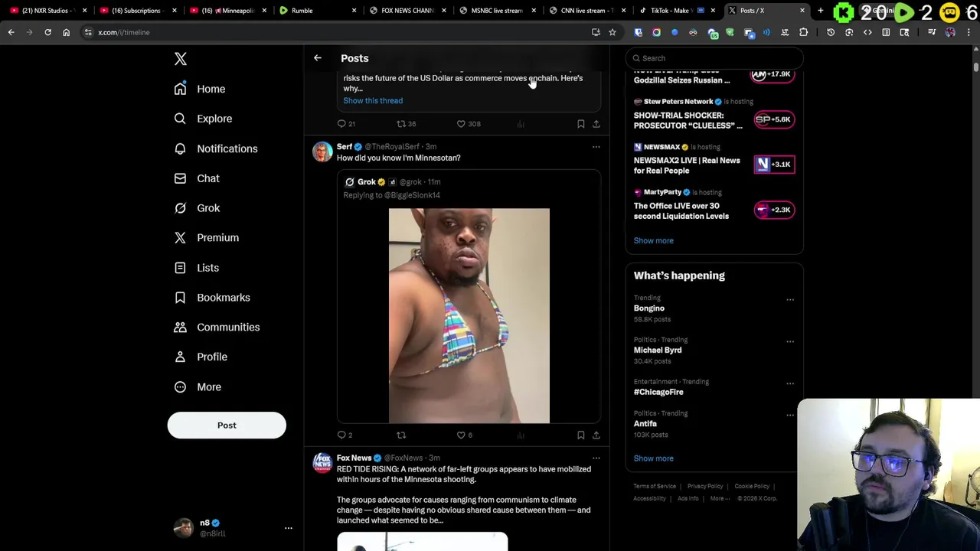Open Serf's profile avatar

click(322, 152)
